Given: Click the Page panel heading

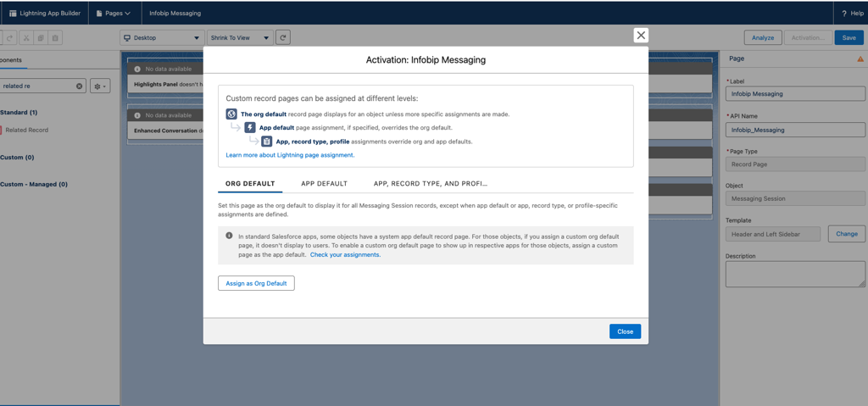Looking at the screenshot, I should (737, 58).
